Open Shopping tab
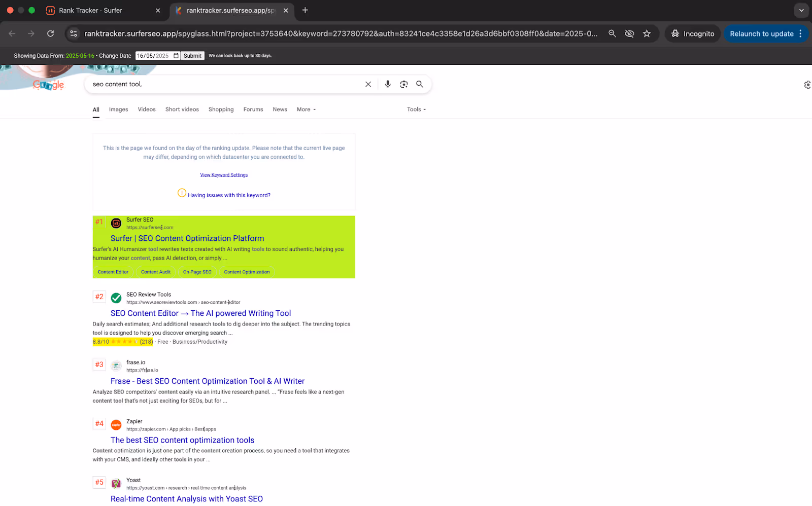This screenshot has height=506, width=812. pyautogui.click(x=221, y=110)
